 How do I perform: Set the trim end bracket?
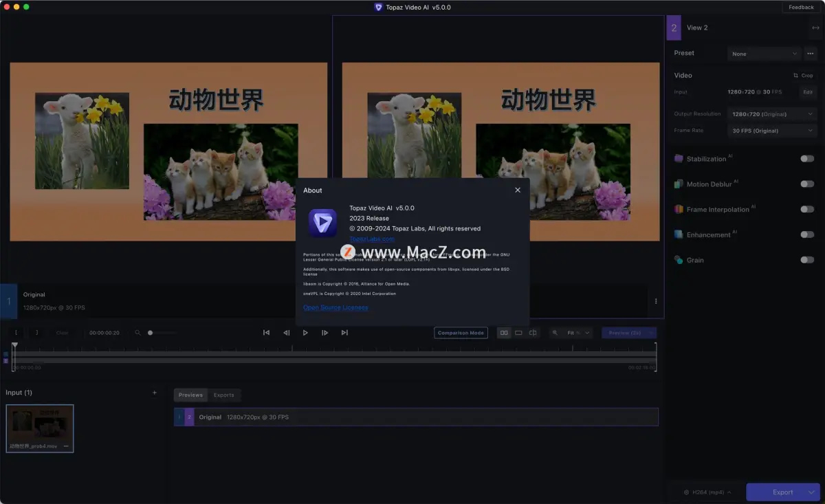click(x=36, y=333)
